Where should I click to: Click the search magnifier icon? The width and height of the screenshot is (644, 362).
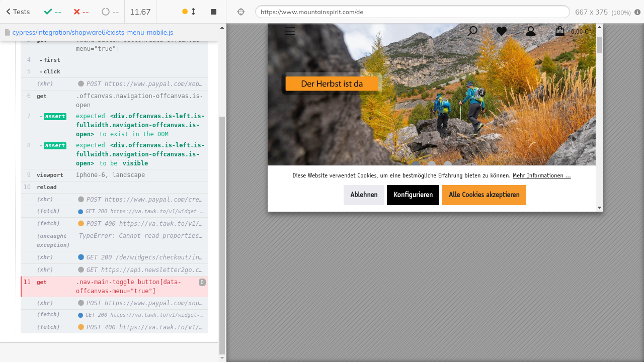[472, 31]
